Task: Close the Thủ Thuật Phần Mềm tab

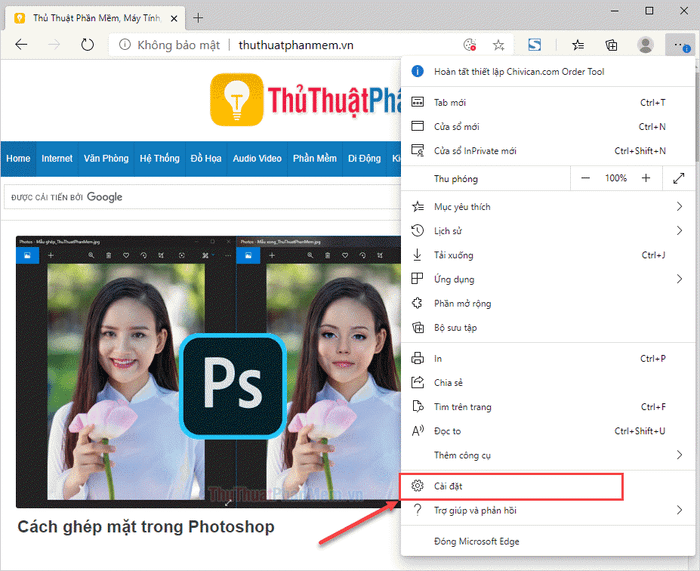Action: [x=174, y=18]
